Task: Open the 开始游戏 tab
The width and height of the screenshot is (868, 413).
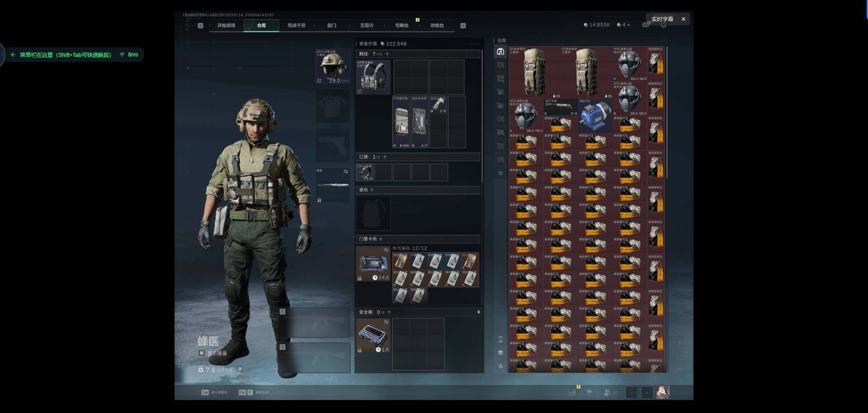Action: 226,26
